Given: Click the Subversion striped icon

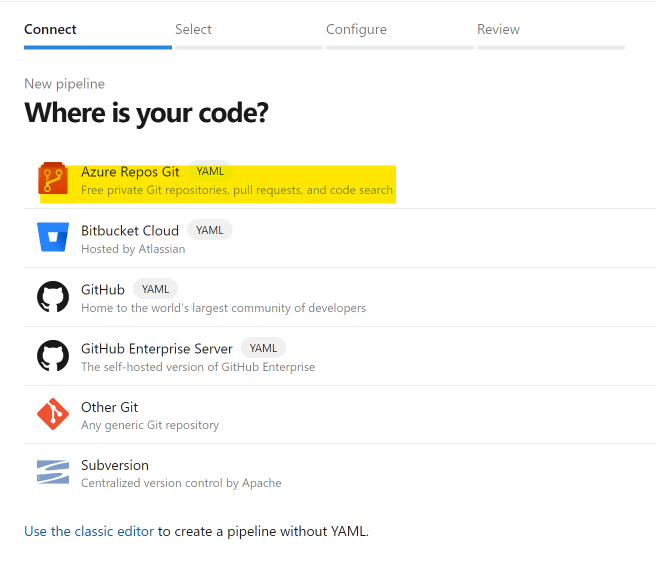Looking at the screenshot, I should pyautogui.click(x=52, y=472).
